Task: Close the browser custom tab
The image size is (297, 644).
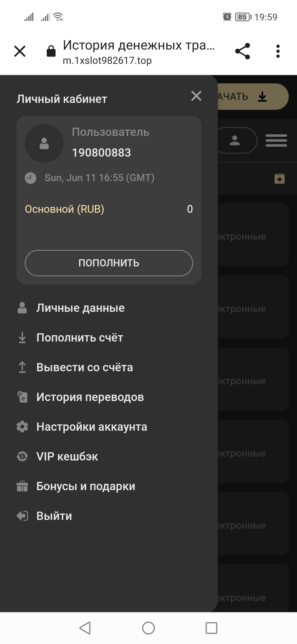Action: pyautogui.click(x=20, y=51)
